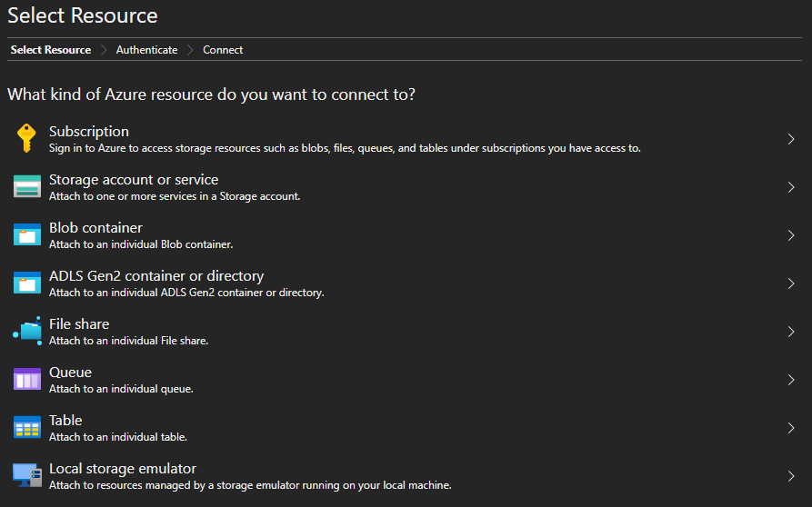Select the Select Resource breadcrumb step

click(51, 50)
